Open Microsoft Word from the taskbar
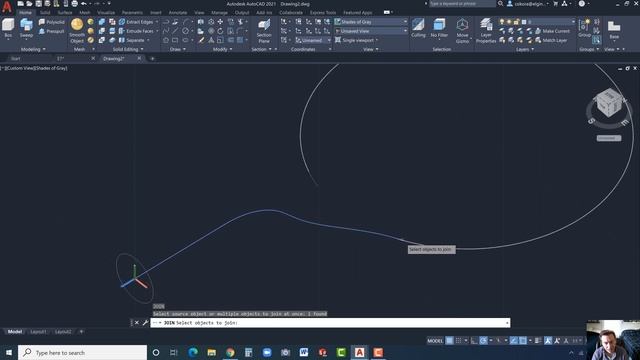This screenshot has width=640, height=360. pos(304,352)
